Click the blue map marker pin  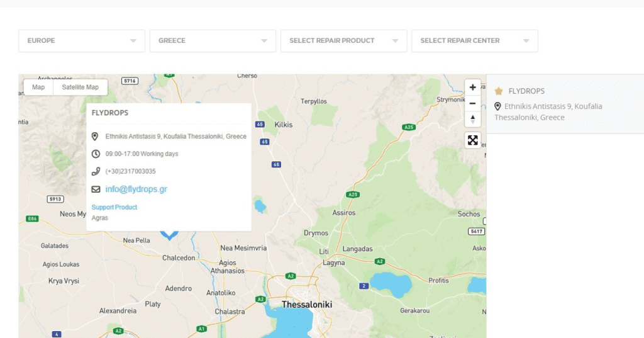coord(169,235)
